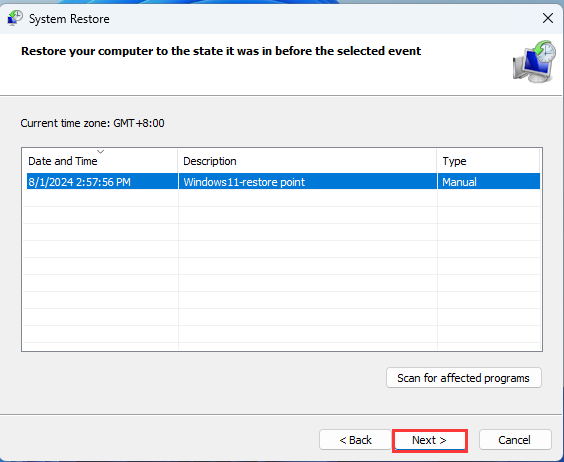The width and height of the screenshot is (564, 462).
Task: Click the divider between Description and Type headers
Action: [437, 161]
